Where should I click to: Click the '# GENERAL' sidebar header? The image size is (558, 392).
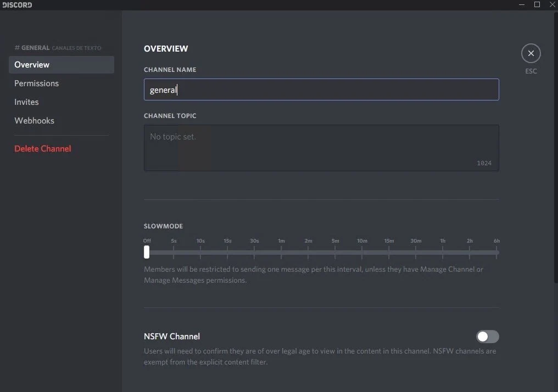32,48
